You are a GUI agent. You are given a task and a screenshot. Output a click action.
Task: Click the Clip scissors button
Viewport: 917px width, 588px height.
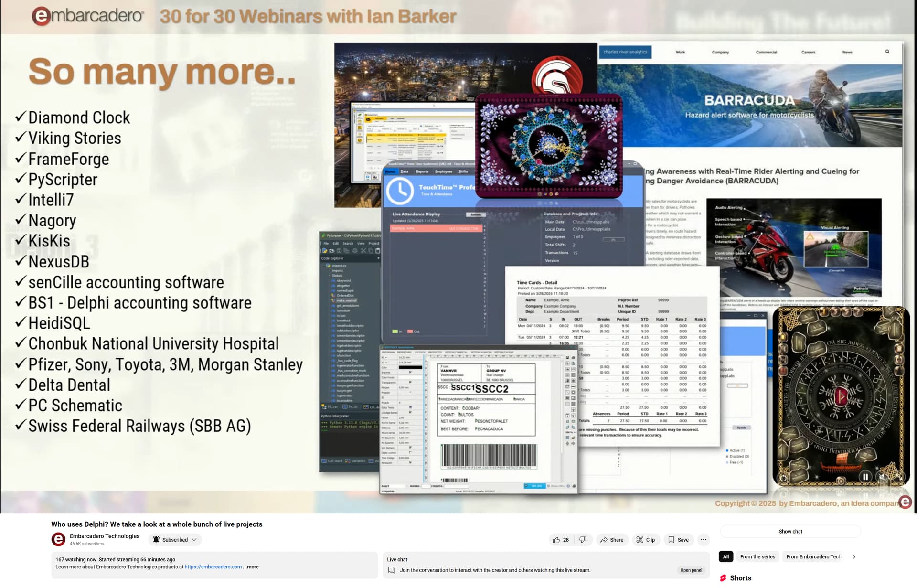(x=645, y=540)
